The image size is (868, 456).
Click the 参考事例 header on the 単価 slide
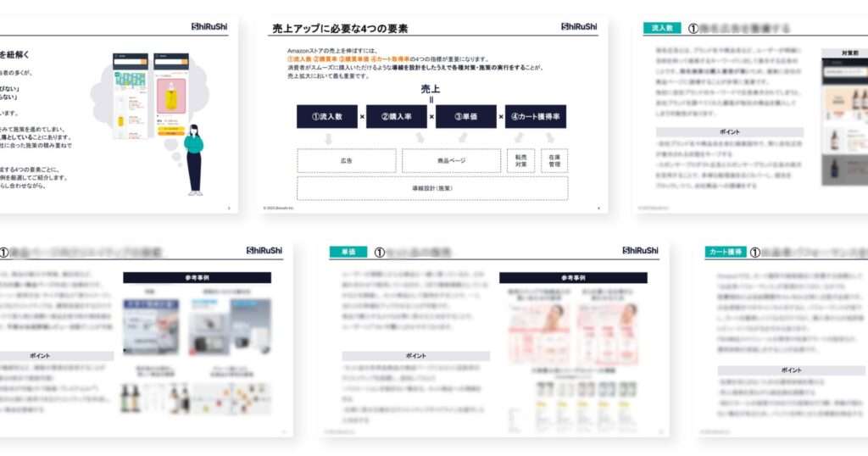[572, 278]
